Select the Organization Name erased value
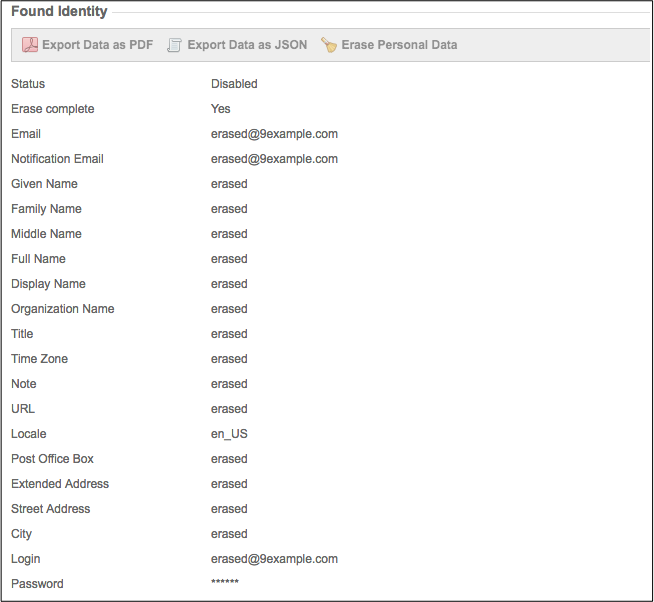 229,309
